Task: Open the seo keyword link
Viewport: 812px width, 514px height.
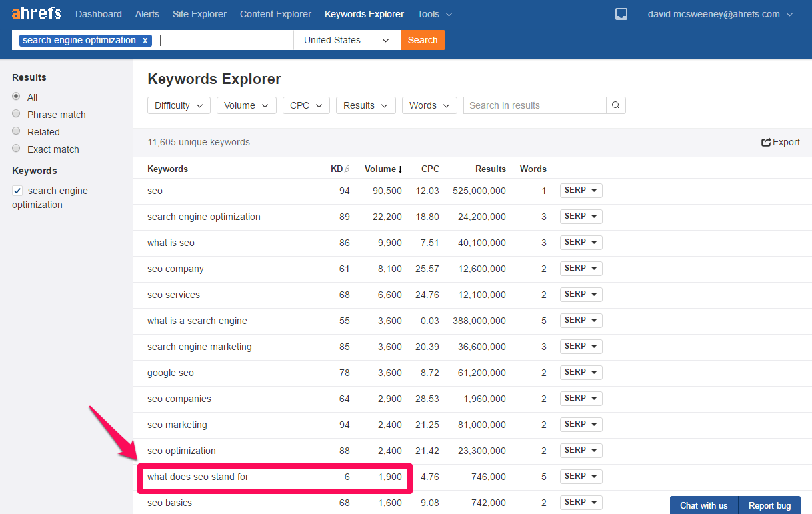Action: click(x=155, y=191)
